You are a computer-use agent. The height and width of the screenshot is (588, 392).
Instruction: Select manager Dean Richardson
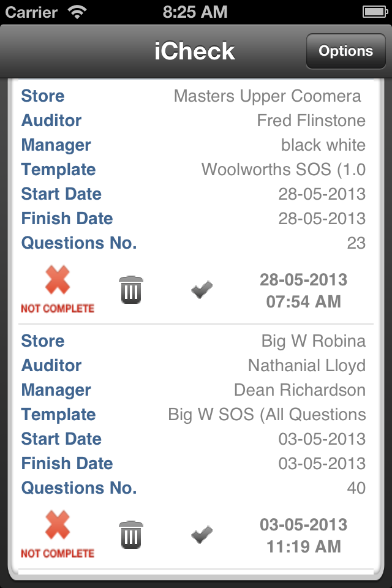click(x=300, y=390)
